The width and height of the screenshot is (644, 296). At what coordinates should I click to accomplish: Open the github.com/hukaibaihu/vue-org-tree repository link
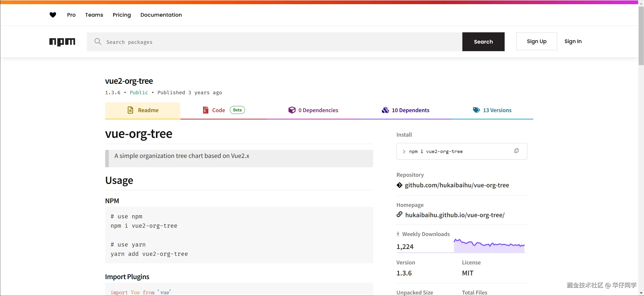pos(457,185)
